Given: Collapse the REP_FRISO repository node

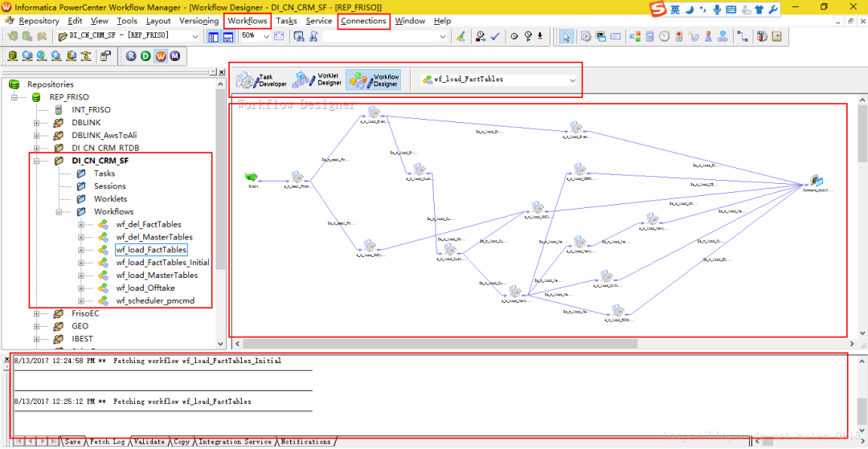Looking at the screenshot, I should pos(15,96).
